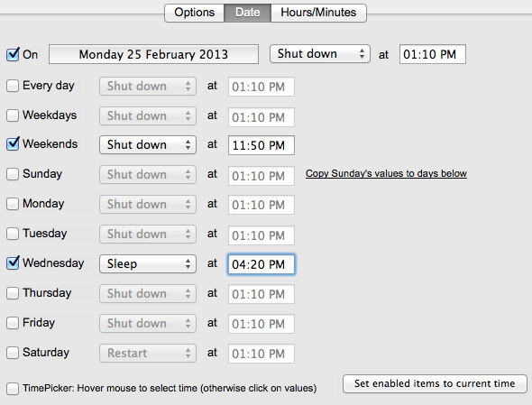The height and width of the screenshot is (405, 532).
Task: Tick the Saturday checkbox
Action: coord(13,353)
